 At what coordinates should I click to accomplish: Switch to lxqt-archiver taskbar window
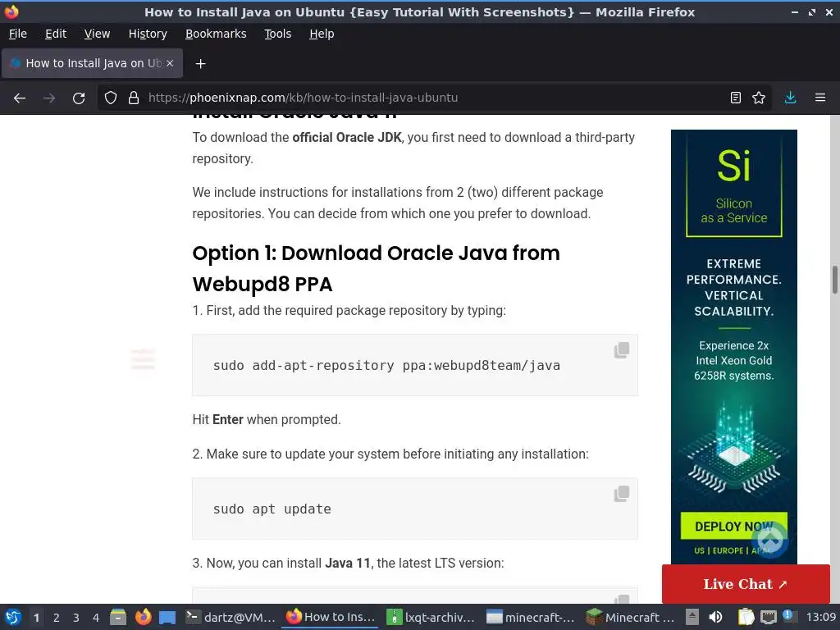tap(431, 617)
